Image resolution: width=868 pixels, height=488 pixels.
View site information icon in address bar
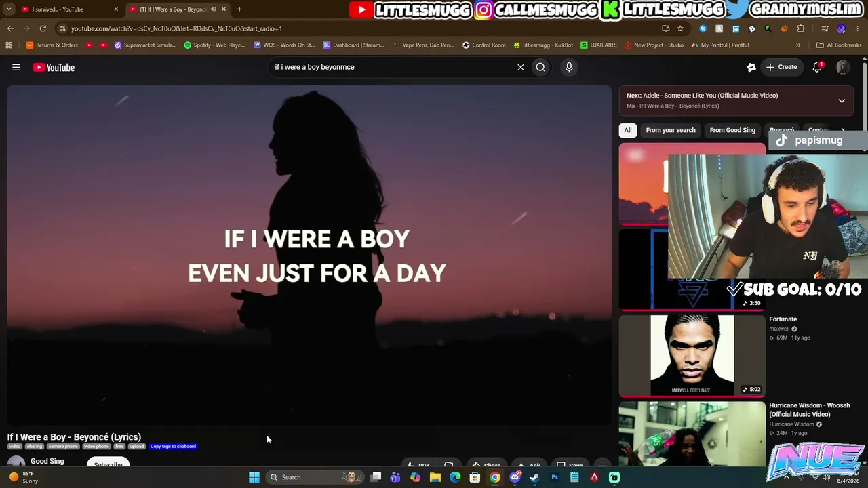click(62, 28)
